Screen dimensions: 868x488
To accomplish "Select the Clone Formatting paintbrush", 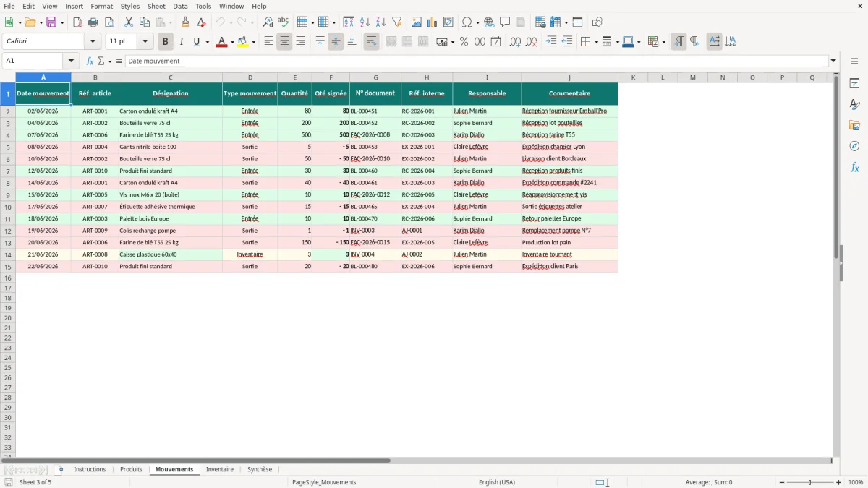I will 186,22.
